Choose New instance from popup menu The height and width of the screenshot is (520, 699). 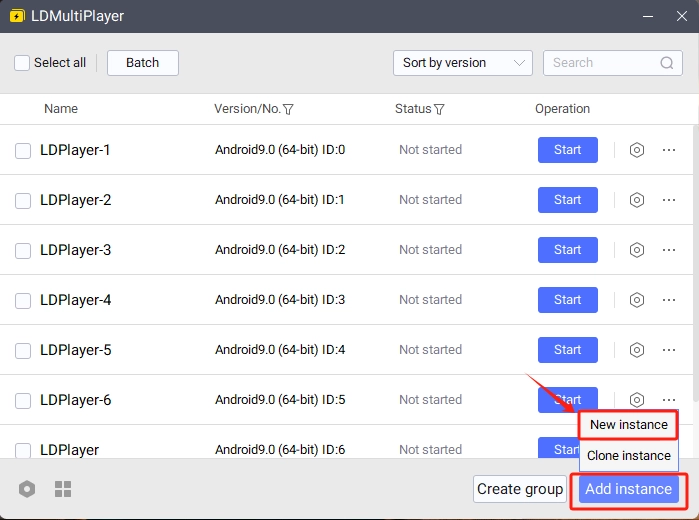pyautogui.click(x=629, y=425)
